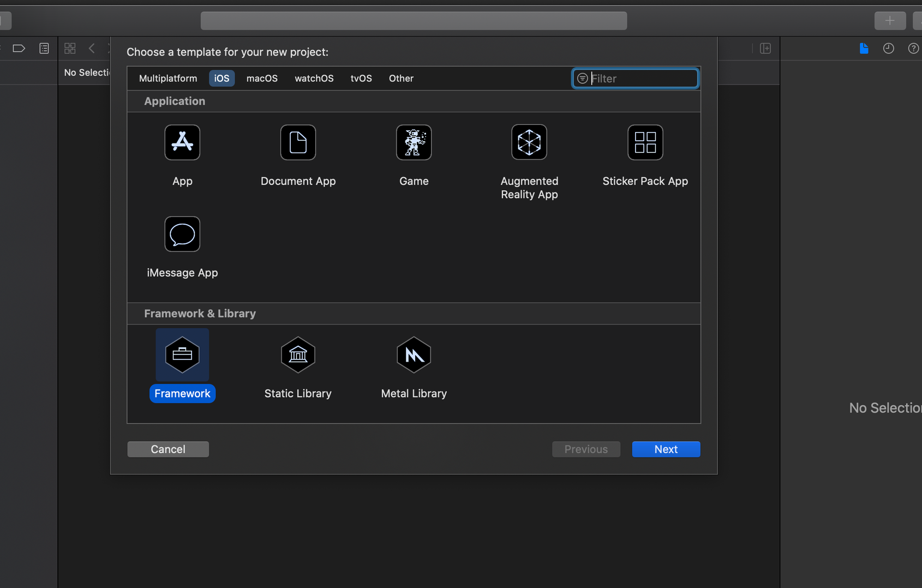Open the report navigator list icon
This screenshot has width=922, height=588.
pyautogui.click(x=44, y=49)
